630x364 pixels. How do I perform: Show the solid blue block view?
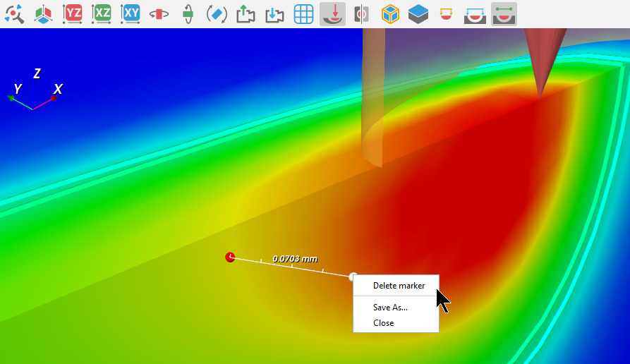[x=418, y=14]
